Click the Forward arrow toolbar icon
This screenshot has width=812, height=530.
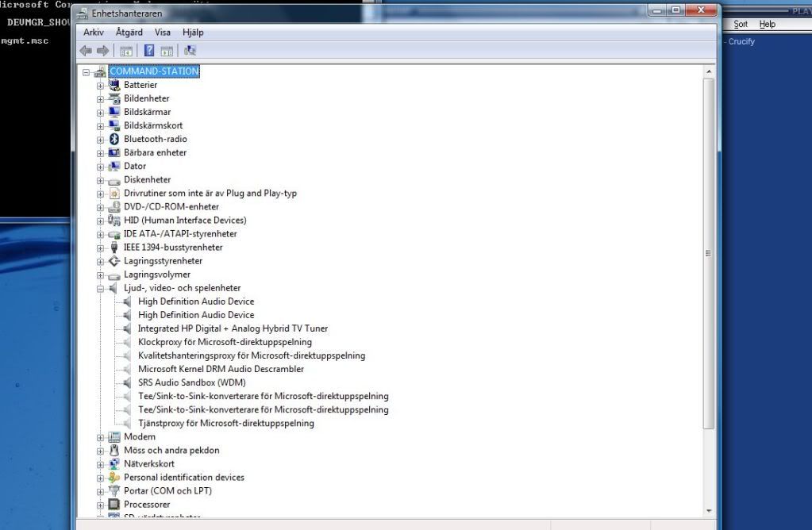click(x=103, y=51)
